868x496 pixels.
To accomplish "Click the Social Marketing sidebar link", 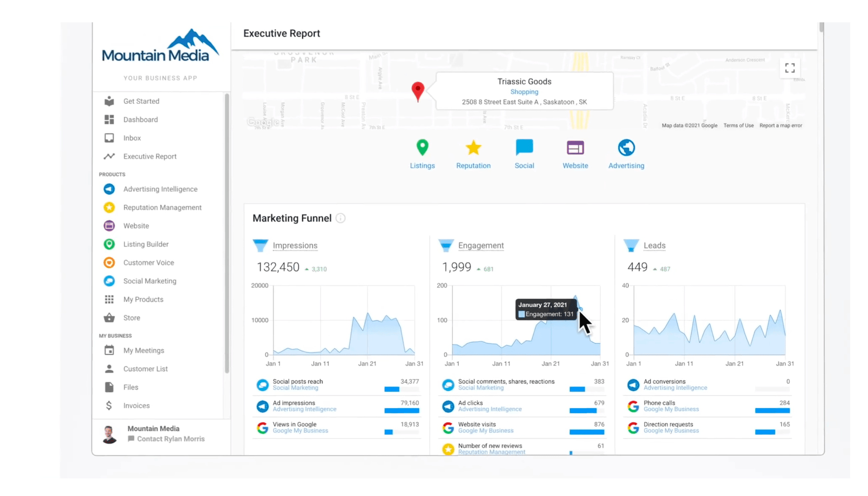I will 150,281.
